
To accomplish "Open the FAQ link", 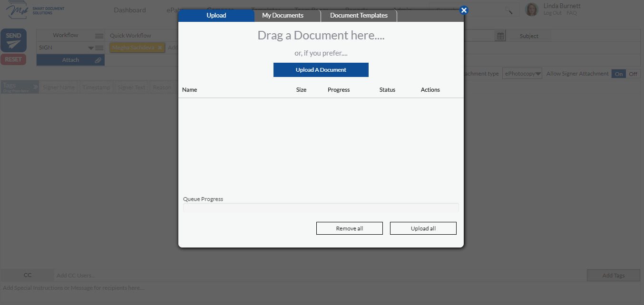I will click(x=571, y=13).
